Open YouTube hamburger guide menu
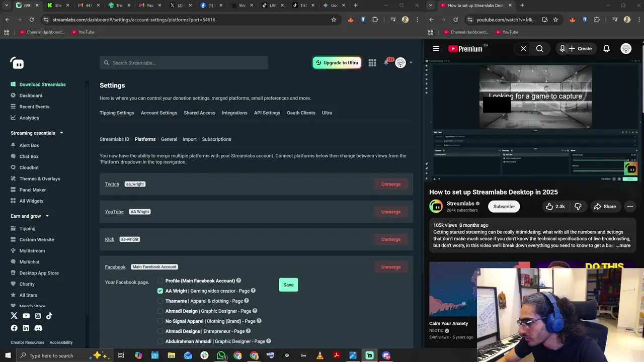The width and height of the screenshot is (644, 362). coord(436,49)
